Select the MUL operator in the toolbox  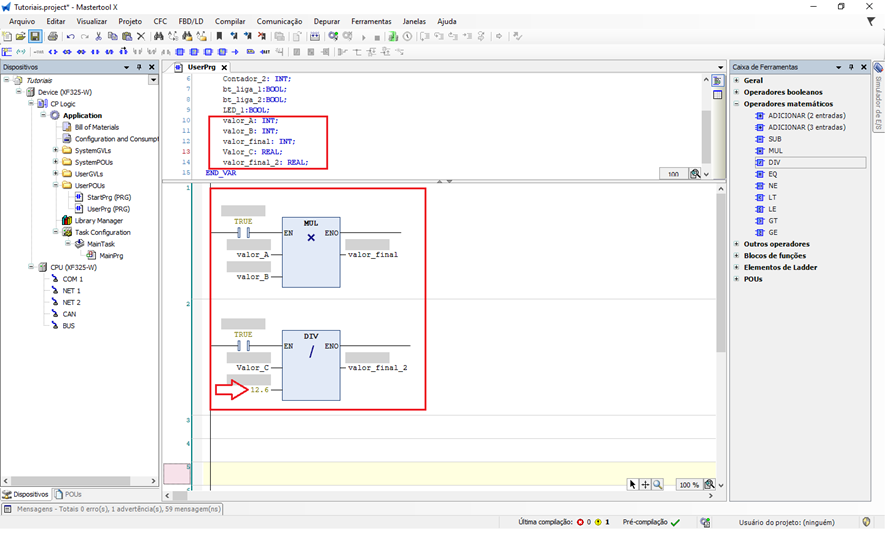click(775, 150)
